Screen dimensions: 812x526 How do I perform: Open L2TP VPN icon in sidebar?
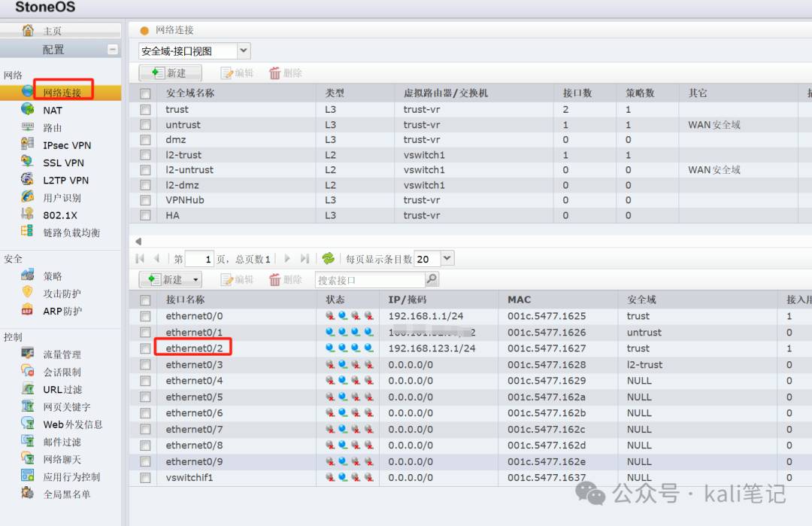click(x=28, y=179)
